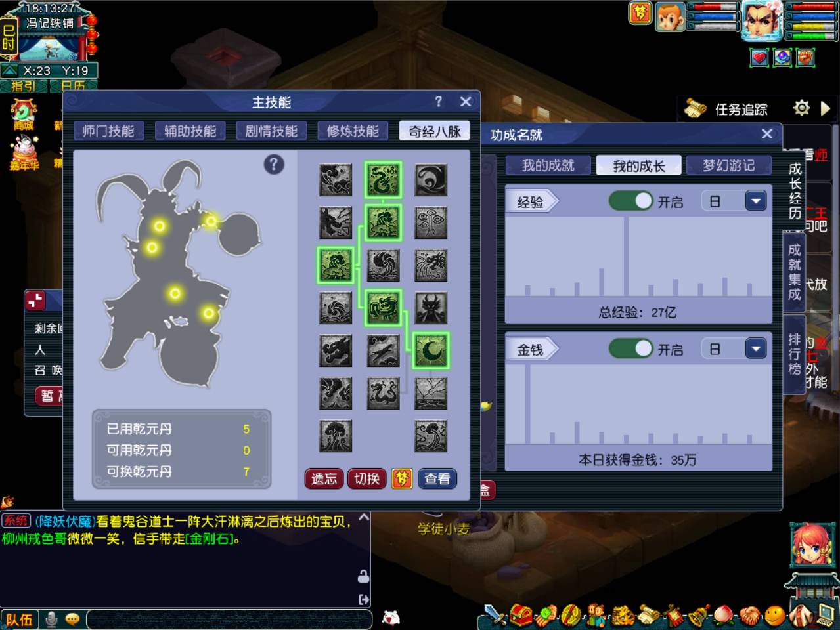The height and width of the screenshot is (630, 840).
Task: Collapse the 任务追踪 panel with its arrow
Action: pos(826,108)
